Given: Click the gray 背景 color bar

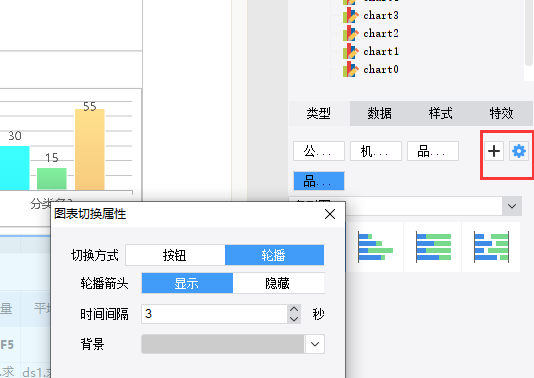Looking at the screenshot, I should pos(223,344).
